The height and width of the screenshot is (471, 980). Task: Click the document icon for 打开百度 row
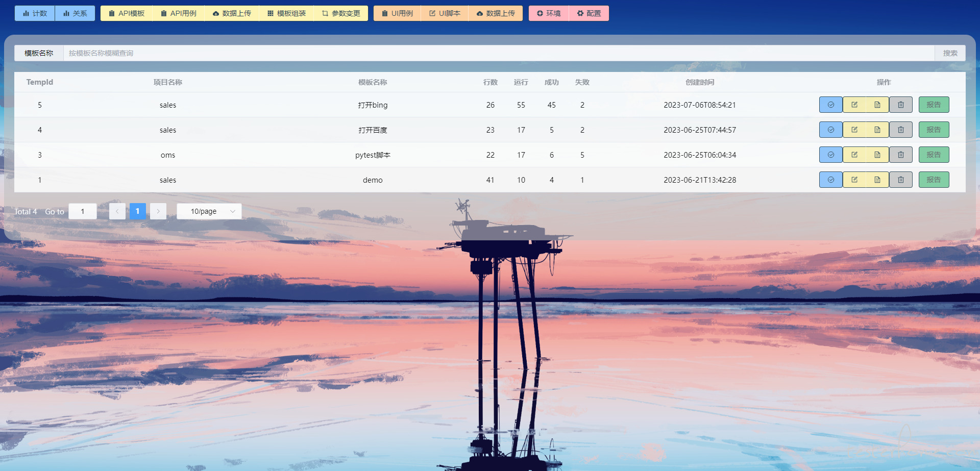[x=877, y=130]
